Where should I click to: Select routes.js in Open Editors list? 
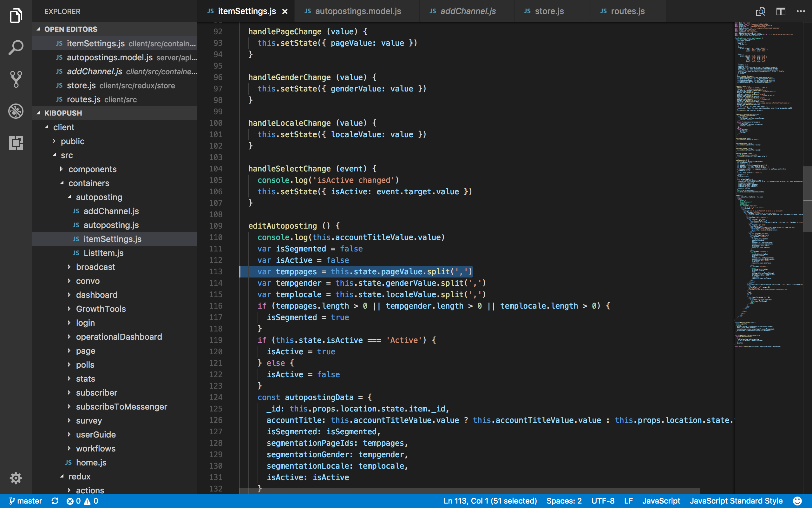(x=115, y=99)
